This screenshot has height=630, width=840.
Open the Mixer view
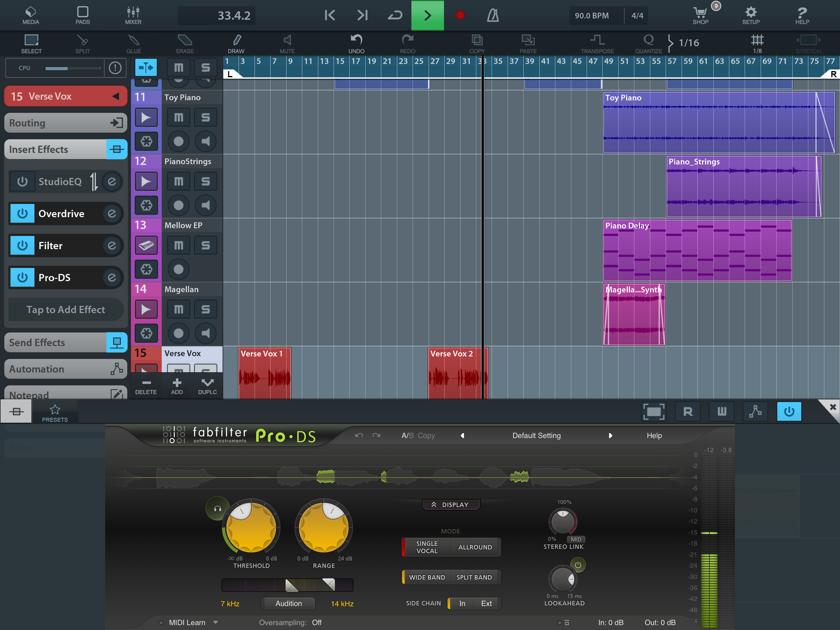point(133,16)
